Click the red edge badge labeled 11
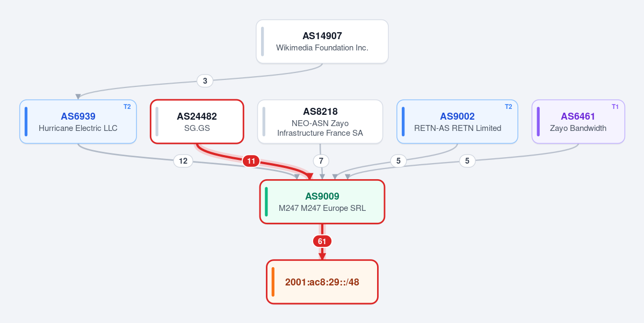 click(251, 161)
